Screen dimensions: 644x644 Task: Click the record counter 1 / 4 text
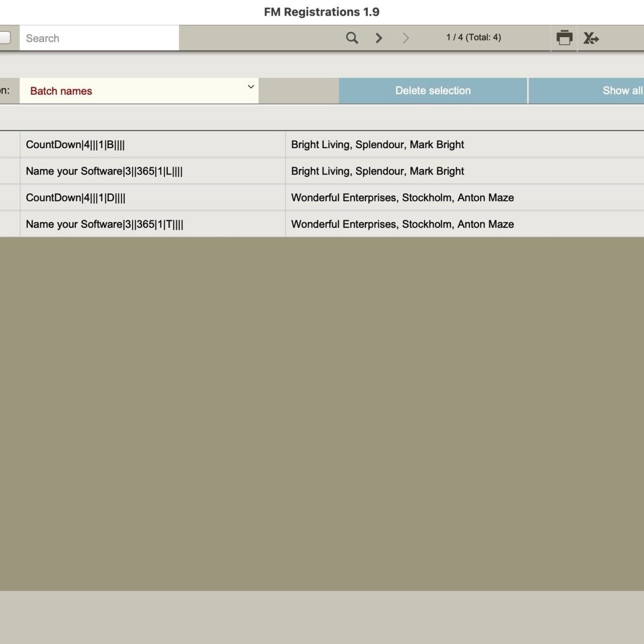(x=474, y=37)
